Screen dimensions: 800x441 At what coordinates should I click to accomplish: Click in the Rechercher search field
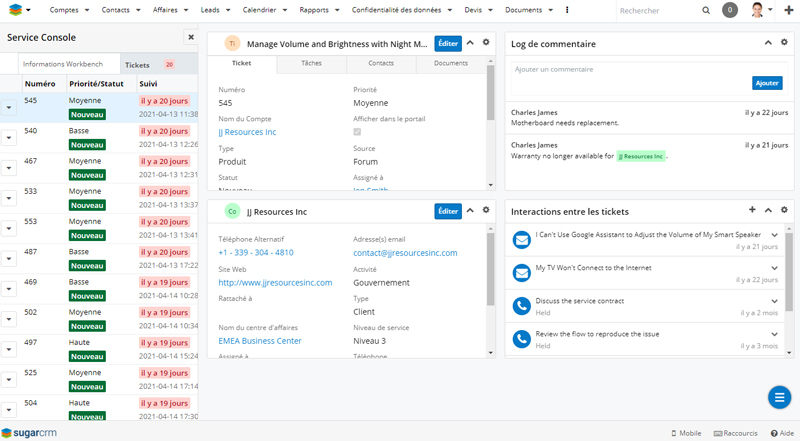pyautogui.click(x=657, y=10)
